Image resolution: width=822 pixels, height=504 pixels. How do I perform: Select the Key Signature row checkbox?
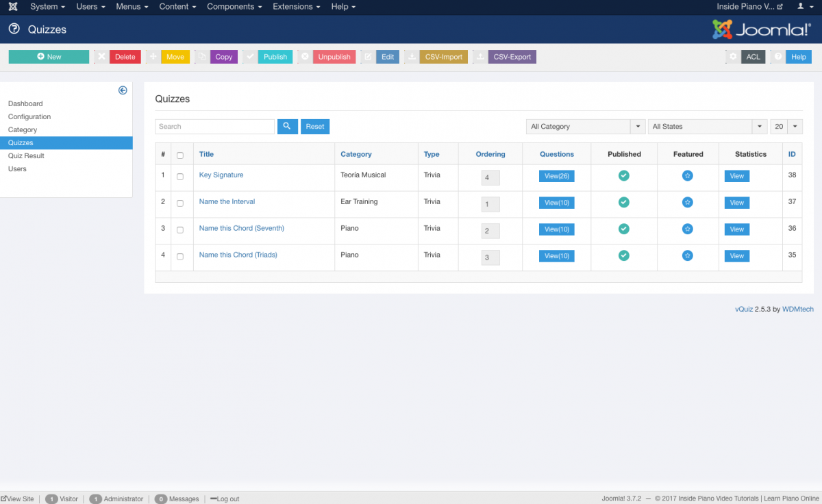coord(180,177)
